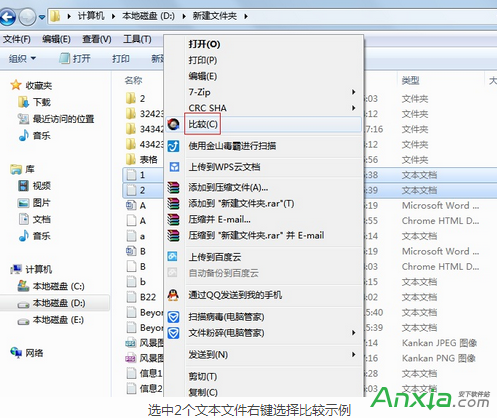Select 压缩到 "新建文件夹.rar" 并 E-mail

click(256, 235)
